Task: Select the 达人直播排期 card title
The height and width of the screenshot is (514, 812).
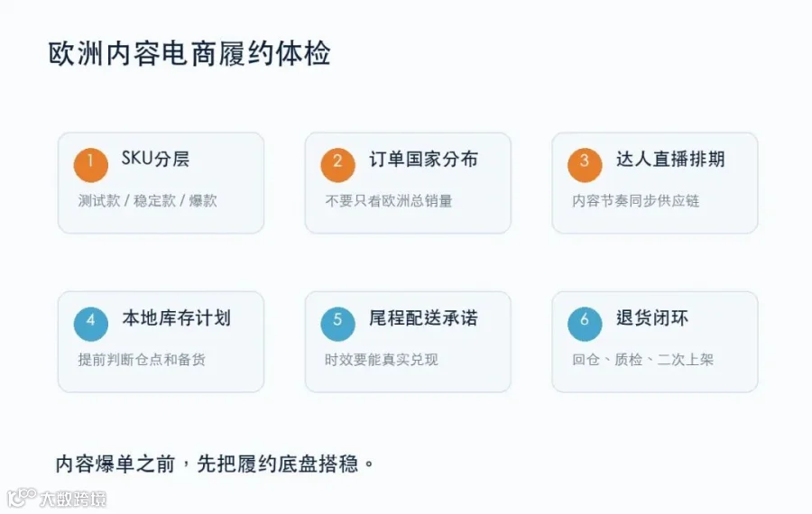Action: (670, 159)
